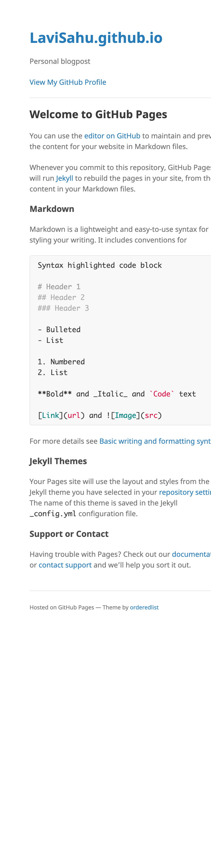
Task: Click the _config.yml inline code text
Action: pos(53,513)
